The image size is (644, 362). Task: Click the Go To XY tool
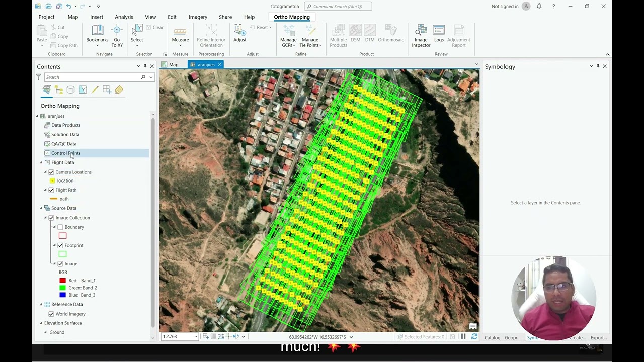click(x=117, y=35)
